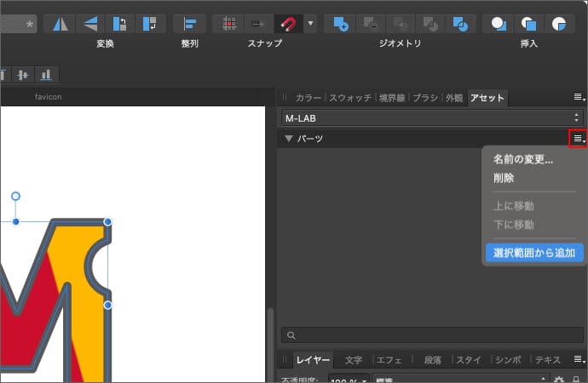588x383 pixels.
Task: Click the Flip Horizontal transform icon
Action: point(59,23)
